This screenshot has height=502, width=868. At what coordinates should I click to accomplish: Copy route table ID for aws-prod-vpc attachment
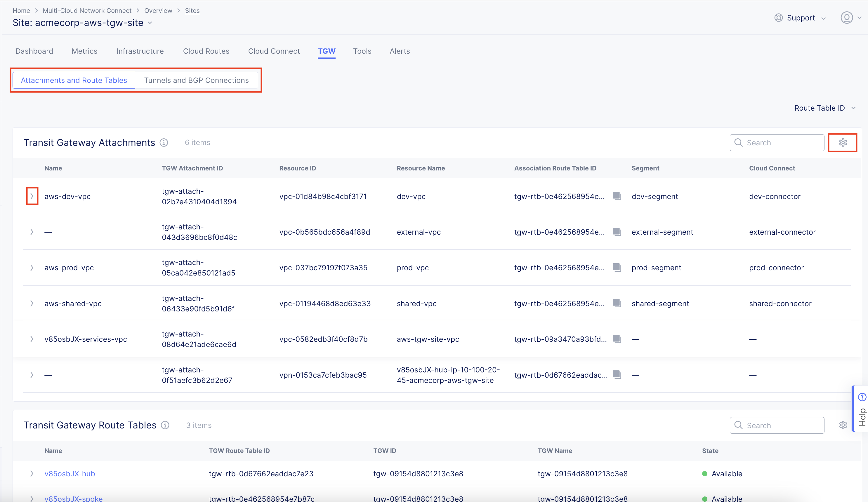pyautogui.click(x=617, y=267)
